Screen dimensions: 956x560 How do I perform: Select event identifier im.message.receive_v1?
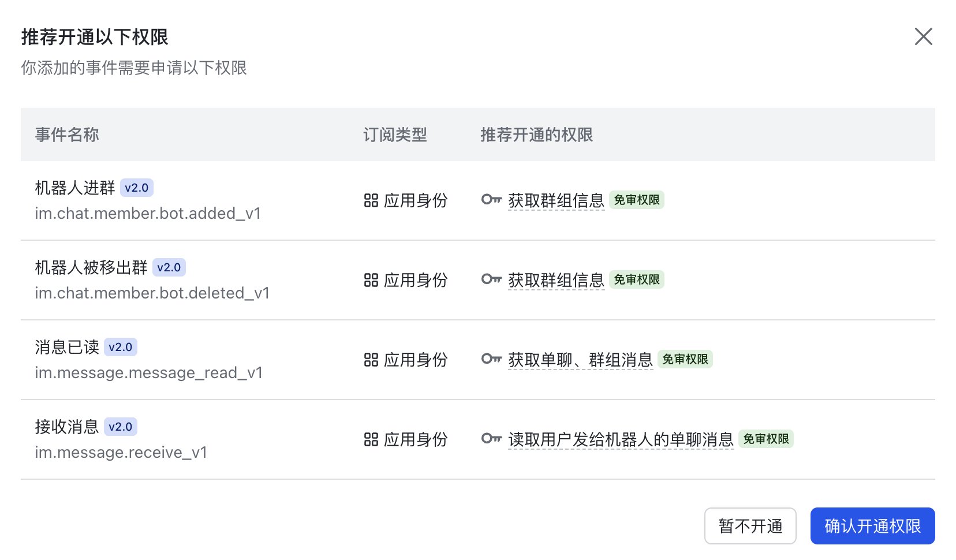pyautogui.click(x=121, y=452)
